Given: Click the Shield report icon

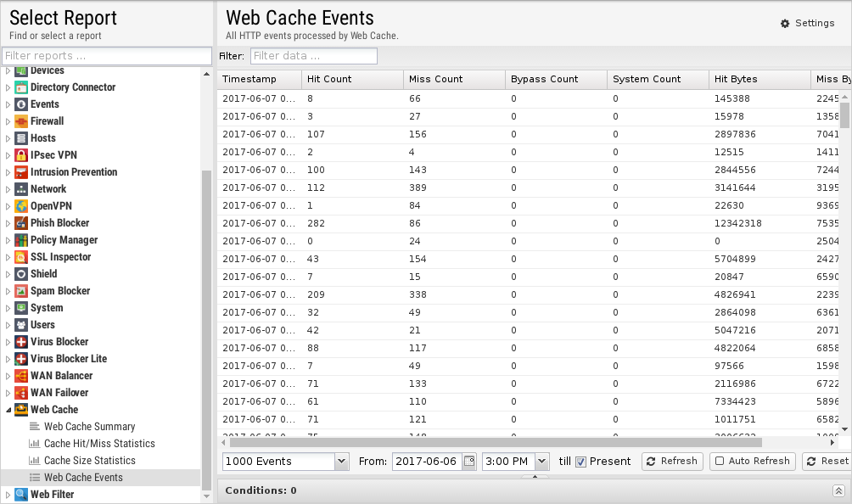Looking at the screenshot, I should 21,274.
